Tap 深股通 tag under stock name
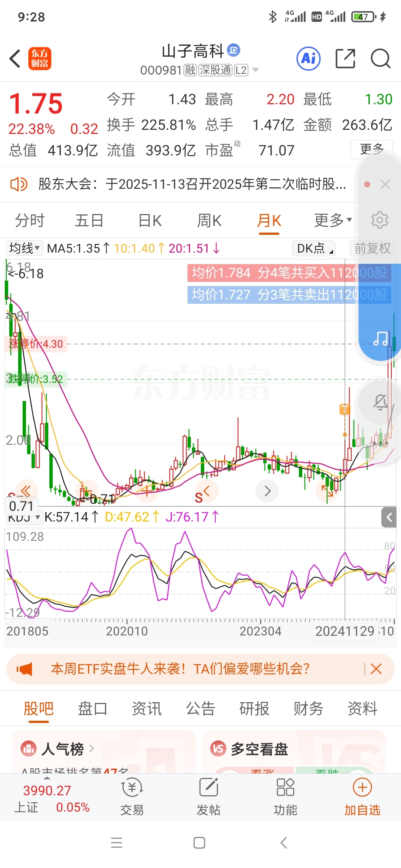Screen dimensions: 401x868 tap(215, 70)
